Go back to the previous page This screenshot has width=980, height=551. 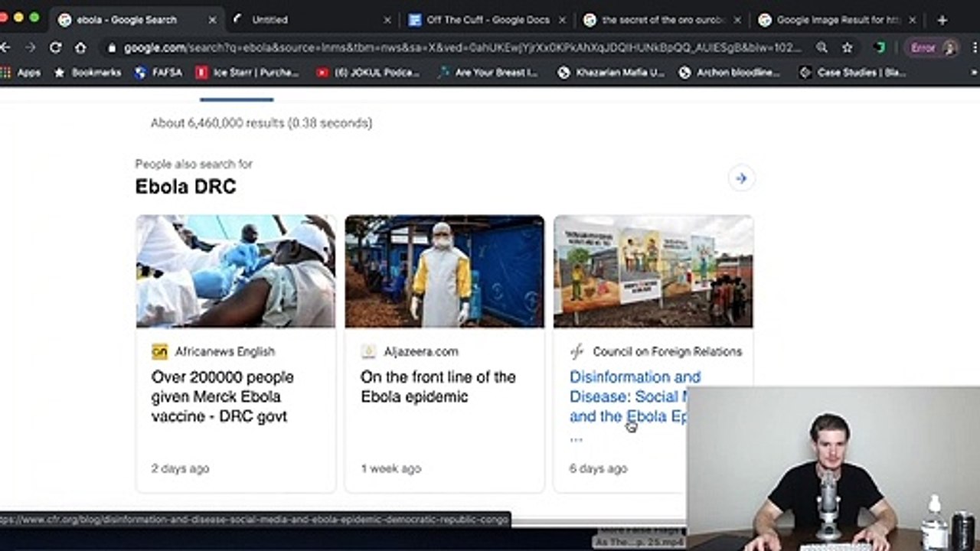(5, 47)
